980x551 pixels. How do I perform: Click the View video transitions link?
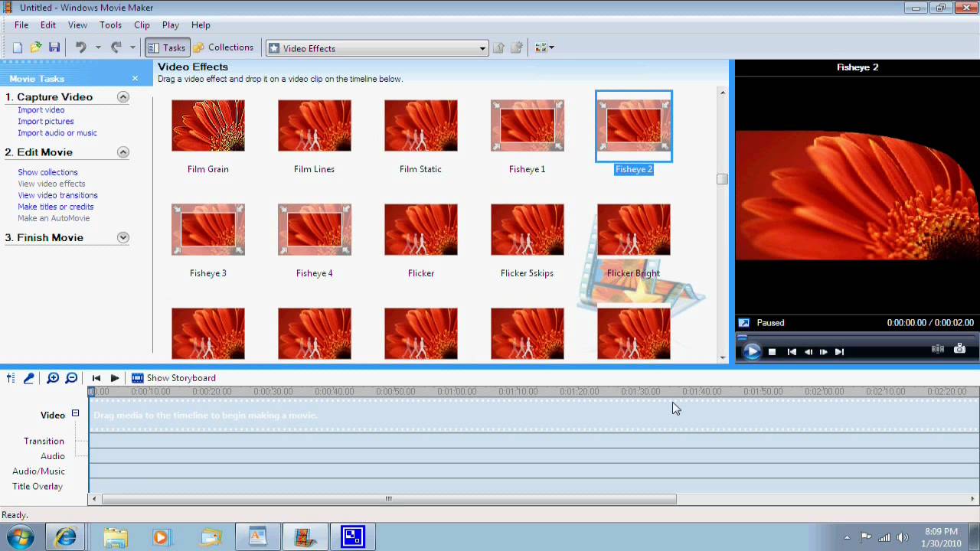[x=57, y=195]
